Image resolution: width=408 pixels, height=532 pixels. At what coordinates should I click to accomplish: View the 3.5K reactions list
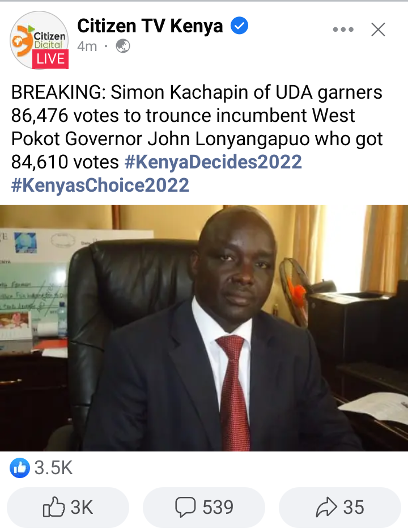point(53,468)
